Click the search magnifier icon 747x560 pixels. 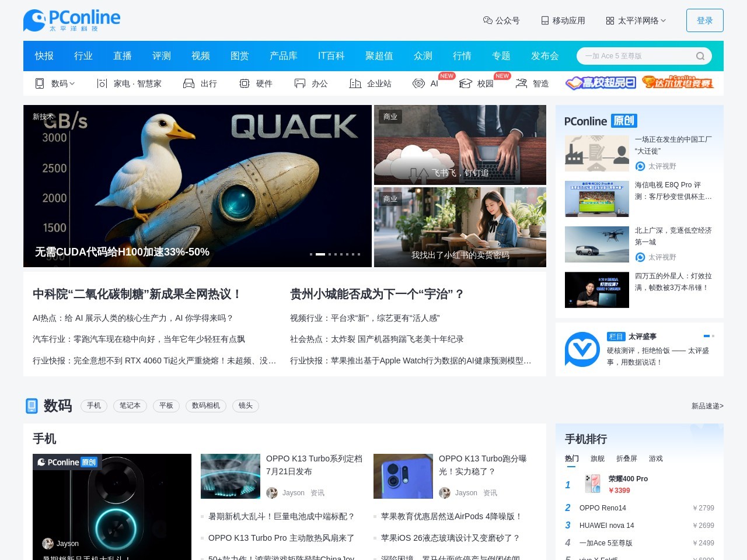[x=700, y=56]
